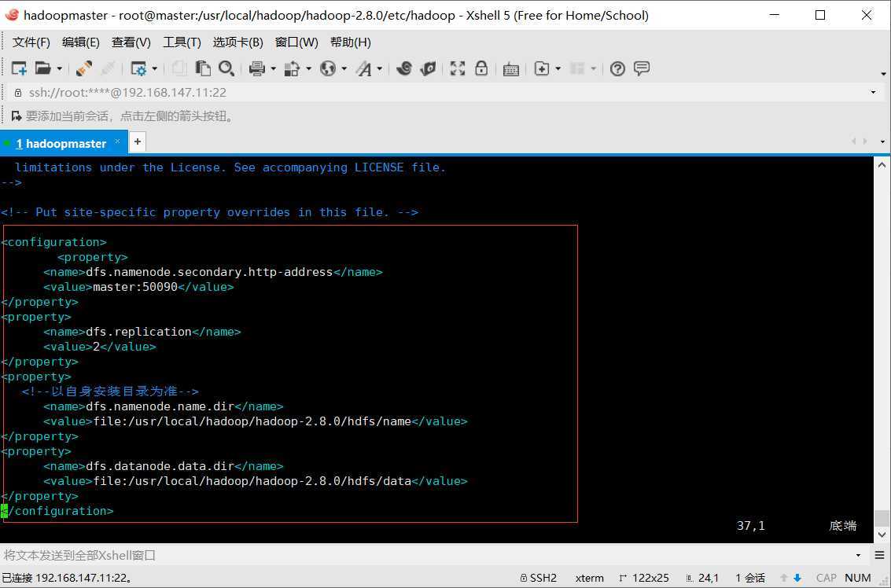891x588 pixels.
Task: Click the Xftp swirl icon
Action: pyautogui.click(x=404, y=68)
